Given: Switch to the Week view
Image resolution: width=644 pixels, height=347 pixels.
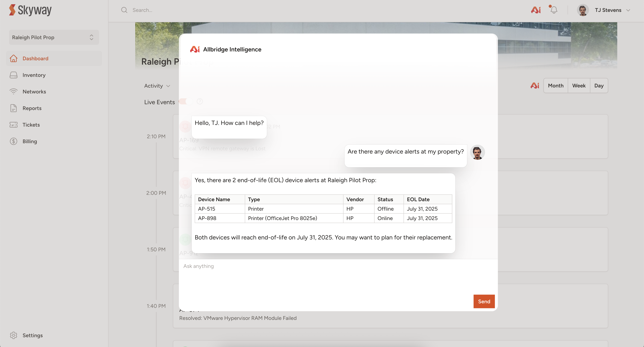Looking at the screenshot, I should [579, 86].
